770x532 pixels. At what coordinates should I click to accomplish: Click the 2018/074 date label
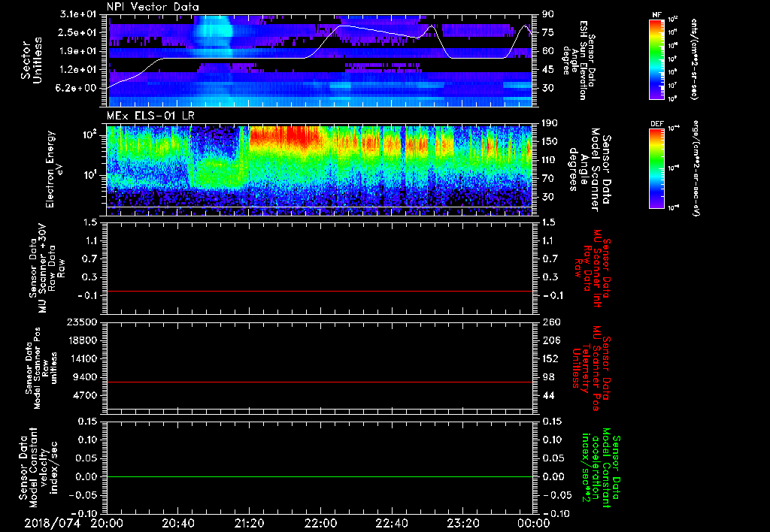pos(53,521)
